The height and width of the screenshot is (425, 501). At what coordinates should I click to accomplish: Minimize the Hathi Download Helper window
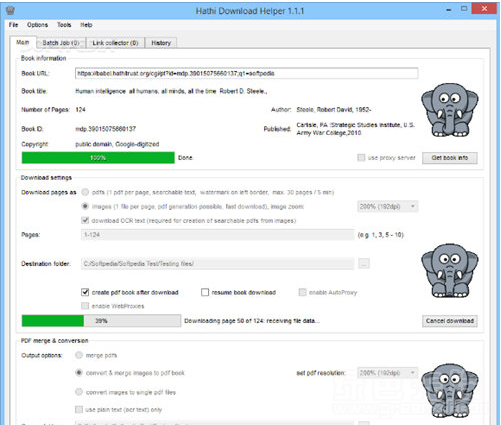(449, 10)
